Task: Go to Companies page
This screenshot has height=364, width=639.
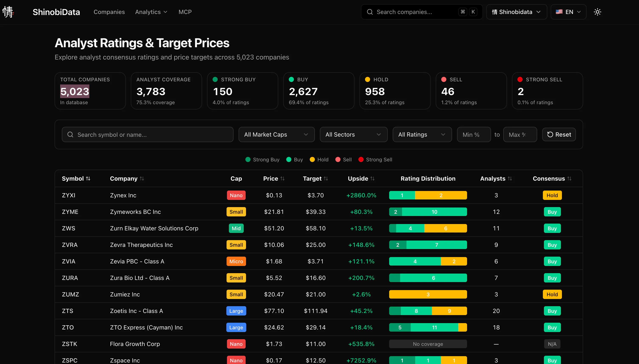Action: click(109, 12)
